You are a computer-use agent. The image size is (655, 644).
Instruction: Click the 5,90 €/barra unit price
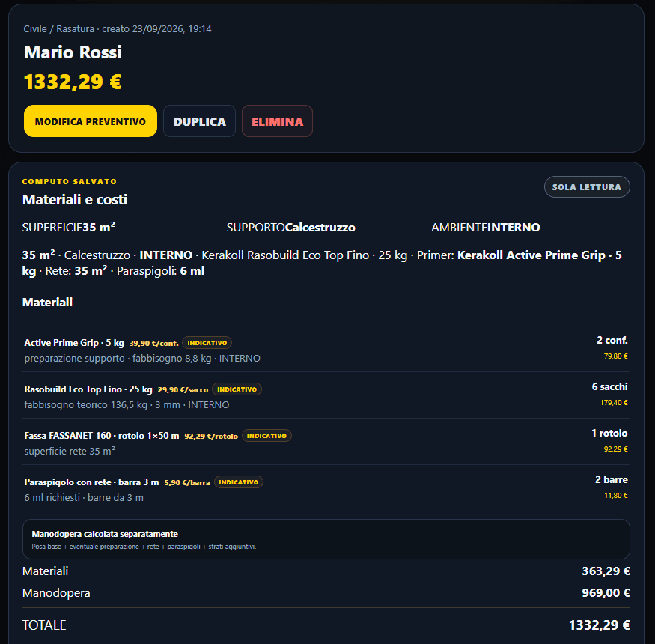click(x=187, y=482)
